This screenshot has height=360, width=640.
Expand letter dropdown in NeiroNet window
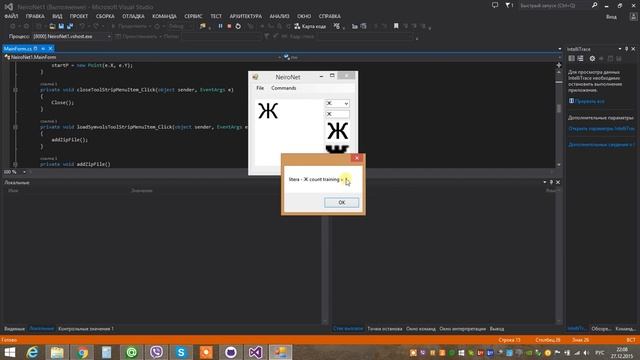click(346, 104)
